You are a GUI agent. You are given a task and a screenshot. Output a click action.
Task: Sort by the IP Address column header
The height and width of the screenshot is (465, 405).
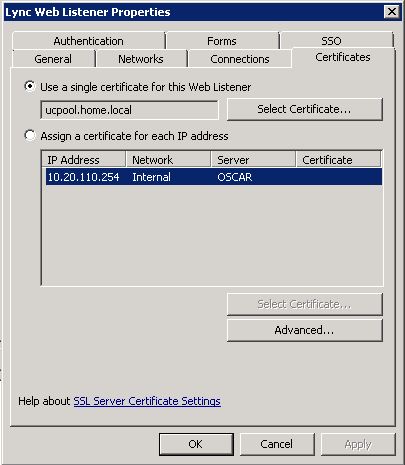point(84,160)
